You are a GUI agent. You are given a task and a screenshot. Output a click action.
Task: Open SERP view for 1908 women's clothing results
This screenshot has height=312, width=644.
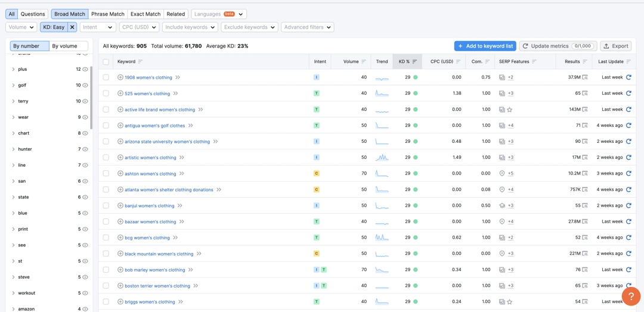[x=585, y=77]
